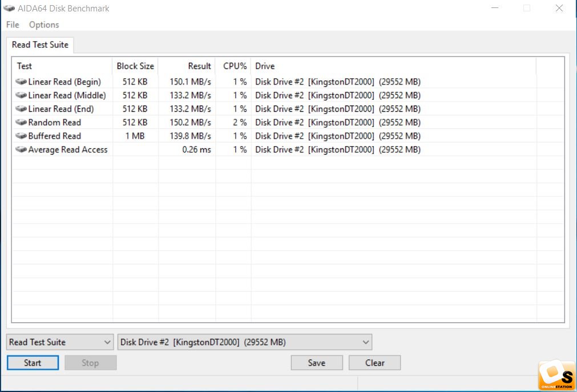Click the Drive cell in Average Read Access row
Image resolution: width=577 pixels, height=392 pixels.
338,149
